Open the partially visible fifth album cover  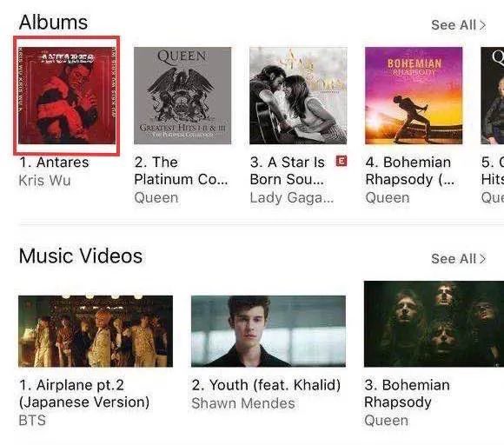pos(493,96)
